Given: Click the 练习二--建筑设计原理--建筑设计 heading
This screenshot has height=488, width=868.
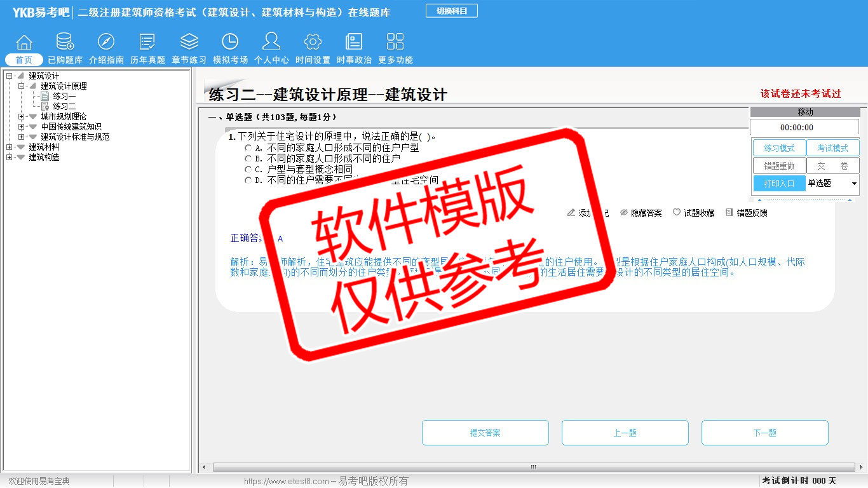Looking at the screenshot, I should [328, 95].
